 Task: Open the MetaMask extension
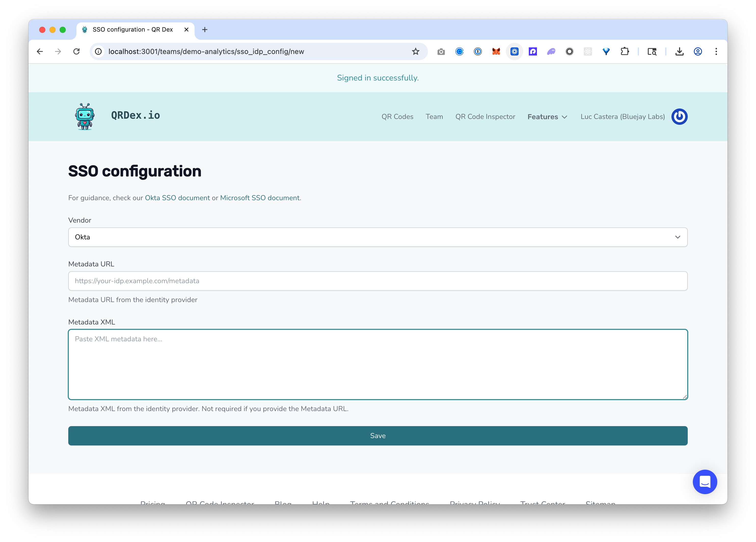496,51
